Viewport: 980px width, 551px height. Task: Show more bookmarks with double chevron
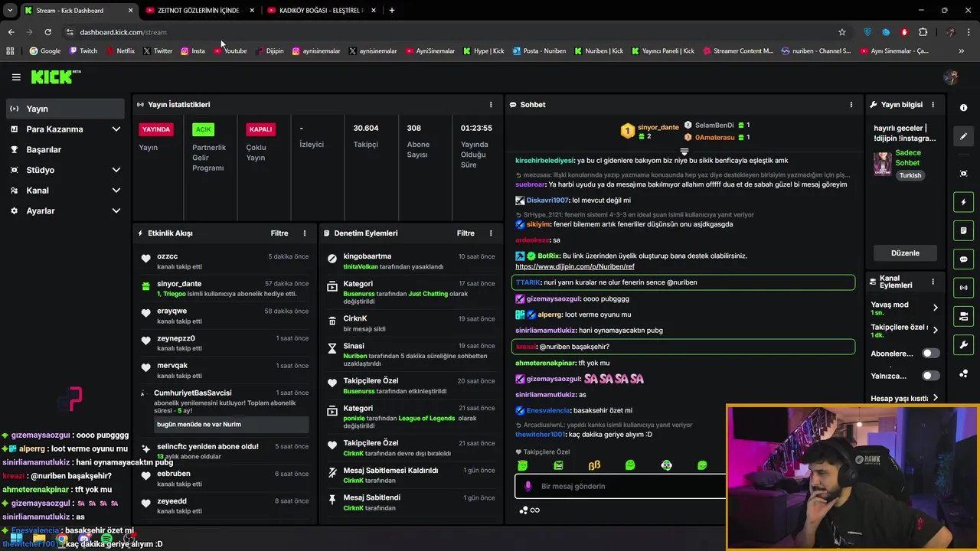coord(962,51)
